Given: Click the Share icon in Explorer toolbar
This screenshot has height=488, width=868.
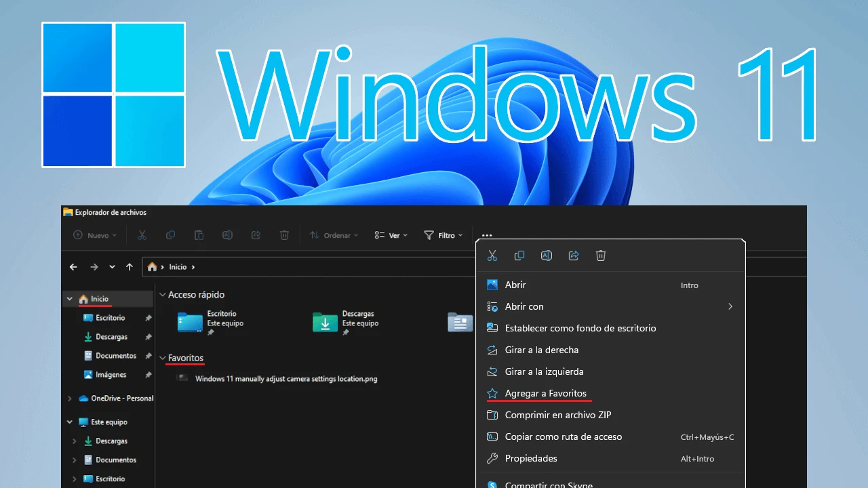Looking at the screenshot, I should 256,235.
